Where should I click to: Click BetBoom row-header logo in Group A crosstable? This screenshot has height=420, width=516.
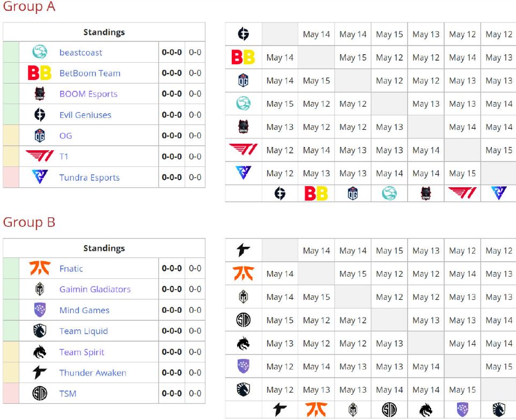[243, 57]
